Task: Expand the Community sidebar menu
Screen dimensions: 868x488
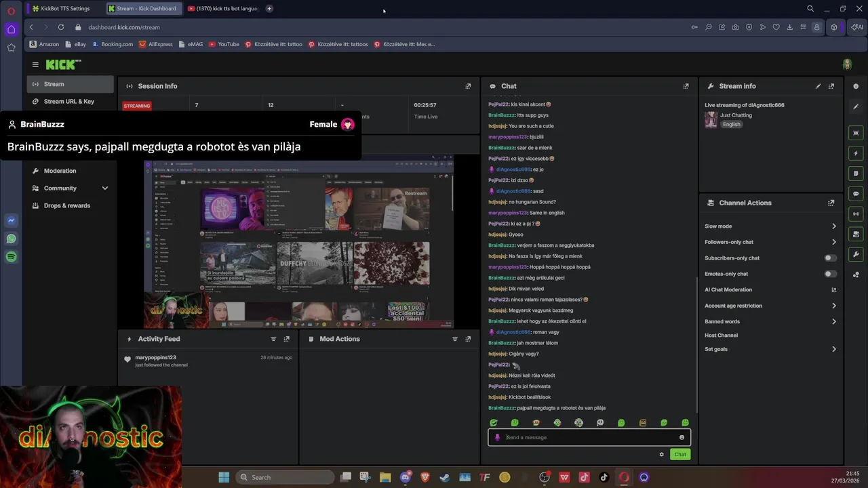Action: pyautogui.click(x=70, y=188)
